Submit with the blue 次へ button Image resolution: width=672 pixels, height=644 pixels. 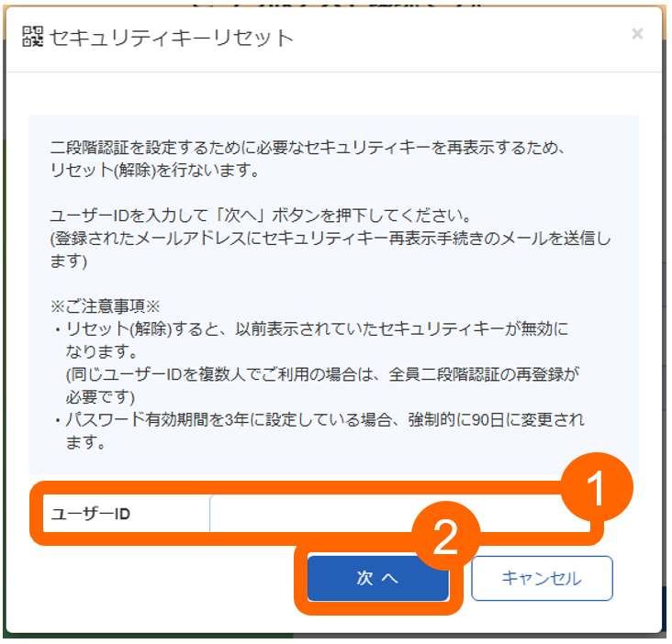click(x=377, y=578)
